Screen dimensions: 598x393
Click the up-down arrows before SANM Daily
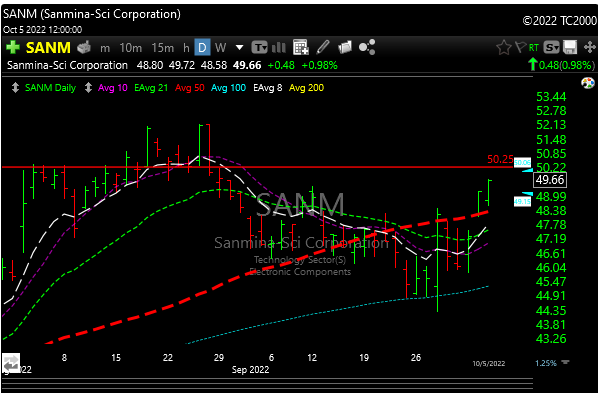15,88
